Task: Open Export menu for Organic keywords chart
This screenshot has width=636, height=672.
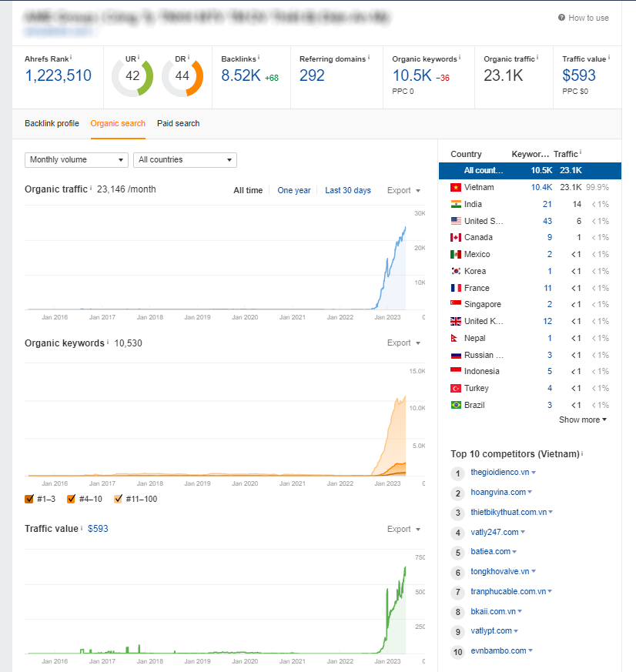Action: pos(403,343)
